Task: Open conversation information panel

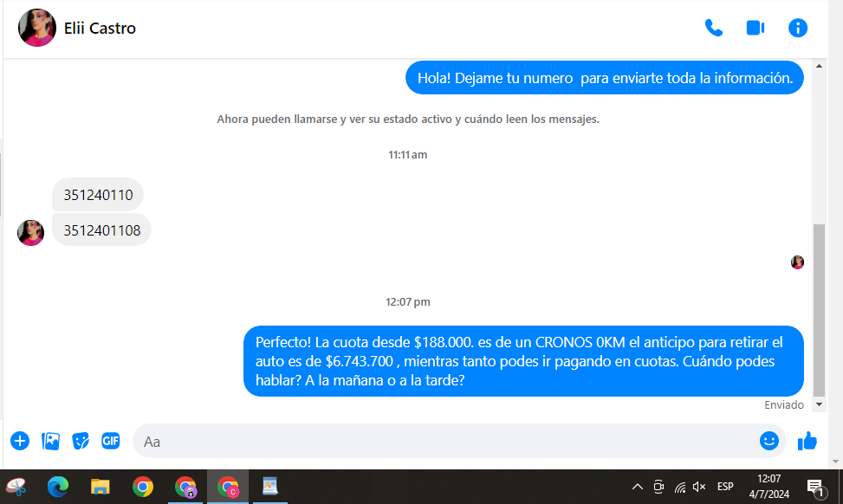Action: coord(797,28)
